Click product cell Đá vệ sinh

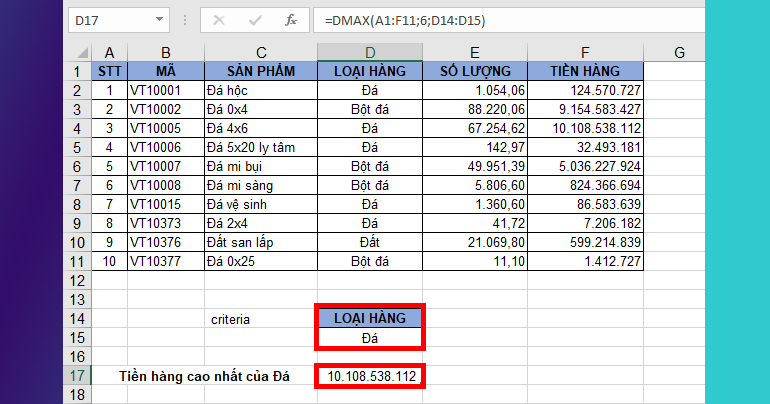tap(261, 204)
